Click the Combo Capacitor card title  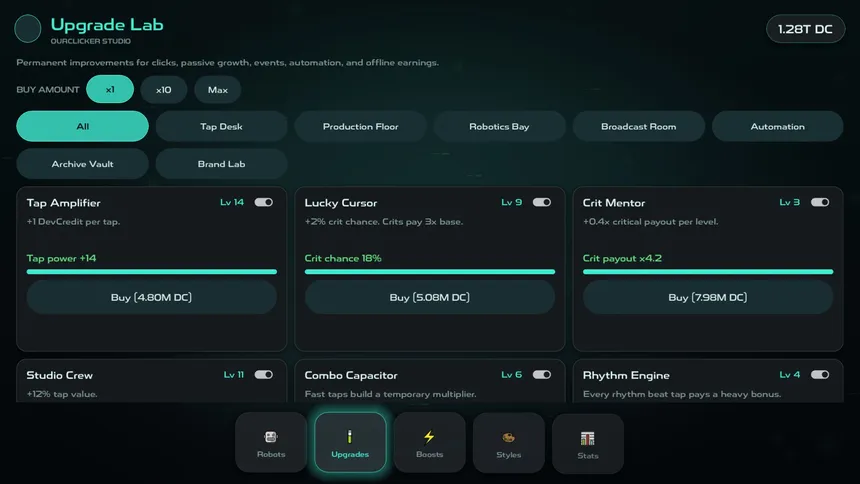pos(351,375)
